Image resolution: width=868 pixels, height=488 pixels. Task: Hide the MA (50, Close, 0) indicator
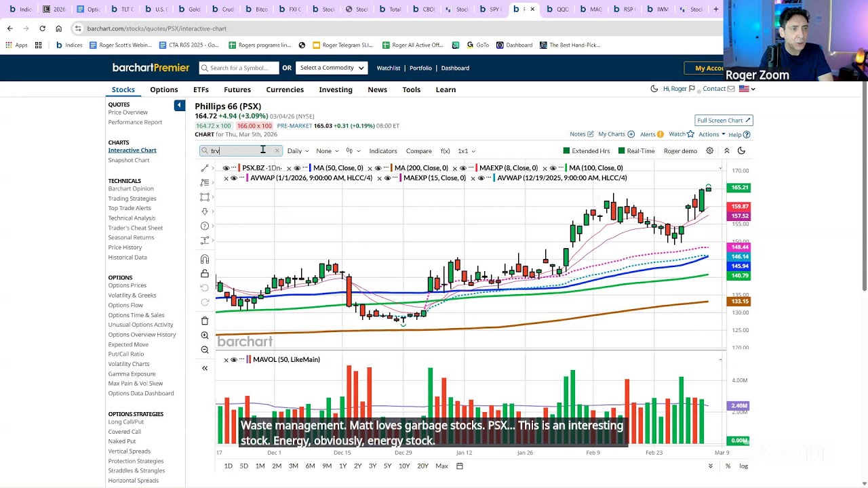297,168
